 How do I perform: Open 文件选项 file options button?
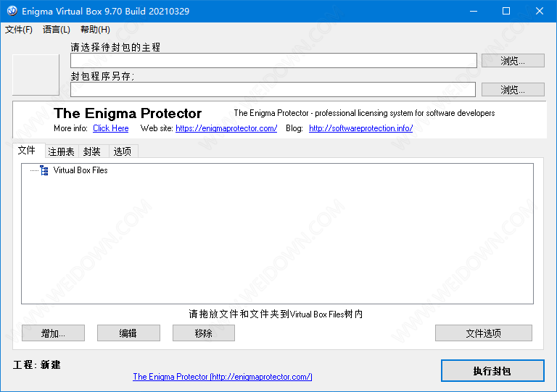click(484, 333)
